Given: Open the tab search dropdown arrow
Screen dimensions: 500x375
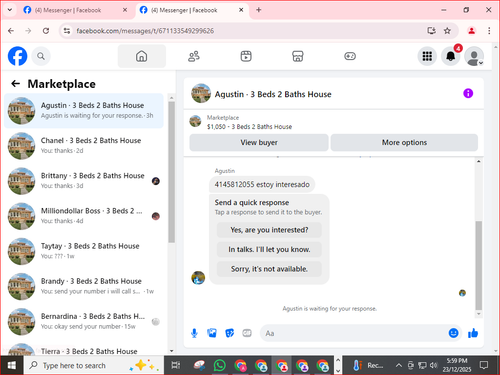Looking at the screenshot, I should (x=10, y=10).
